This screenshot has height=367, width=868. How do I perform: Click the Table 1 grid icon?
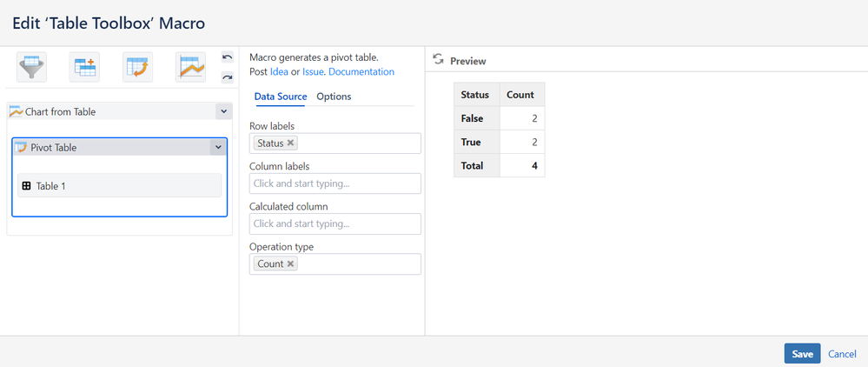click(26, 185)
